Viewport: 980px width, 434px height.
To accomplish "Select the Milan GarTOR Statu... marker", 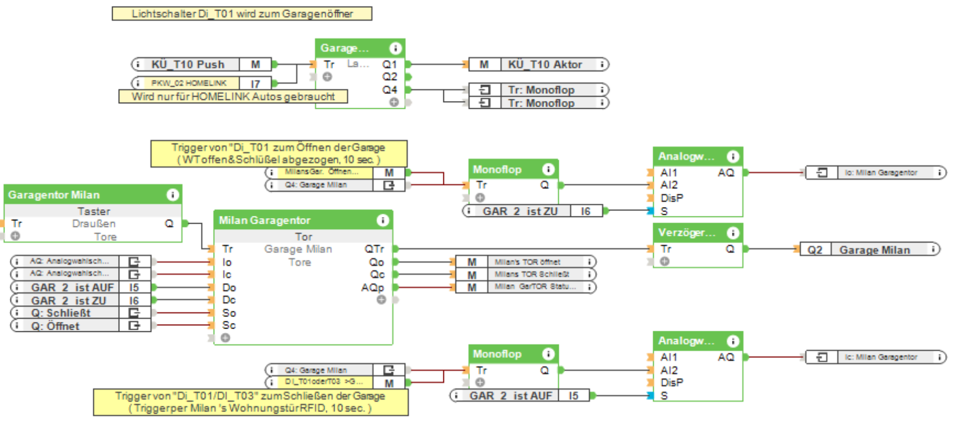I will [526, 287].
